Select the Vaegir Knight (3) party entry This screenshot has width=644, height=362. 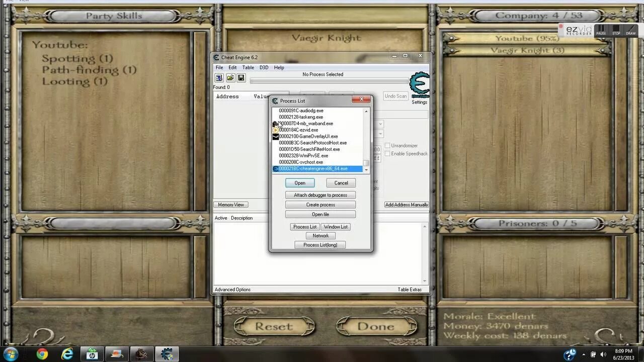[x=527, y=50]
